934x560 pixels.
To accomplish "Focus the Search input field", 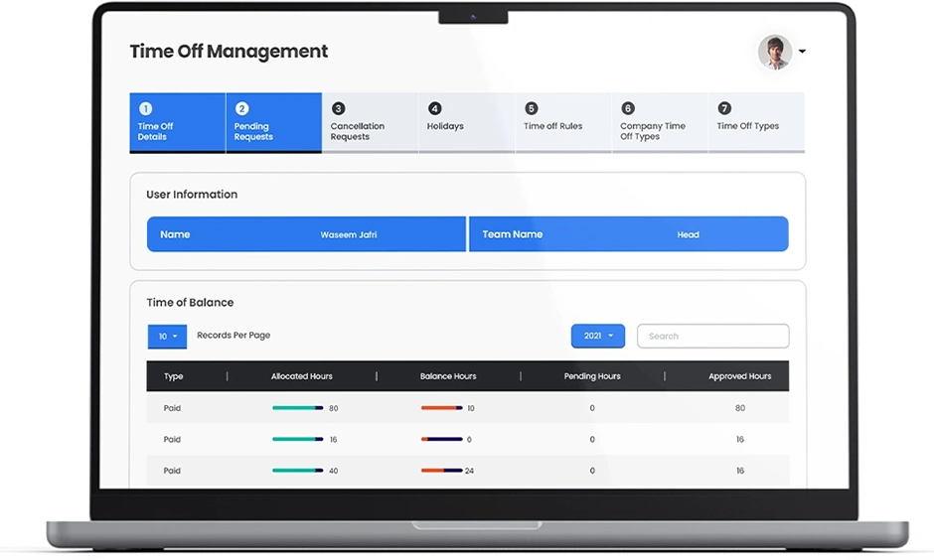I will click(713, 336).
